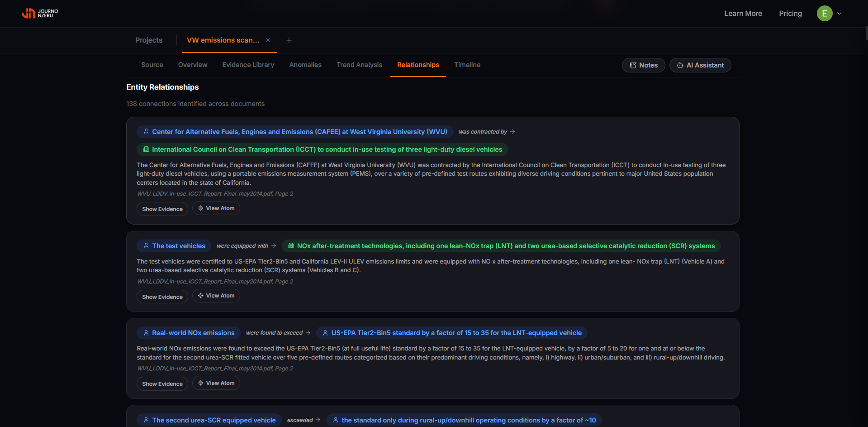Click the Entity Relationships heading
This screenshot has height=427, width=868.
162,87
